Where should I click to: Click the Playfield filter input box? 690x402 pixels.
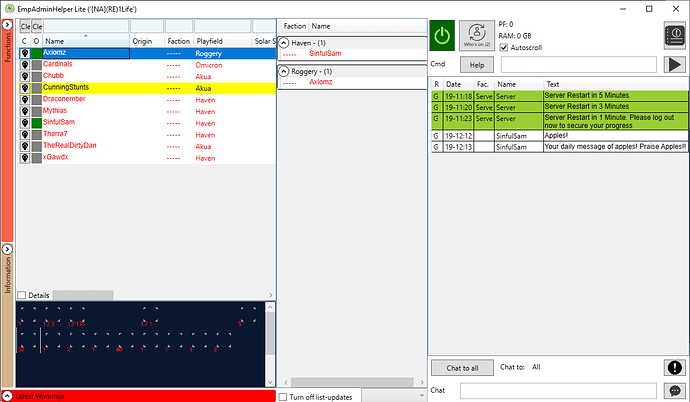[x=223, y=26]
